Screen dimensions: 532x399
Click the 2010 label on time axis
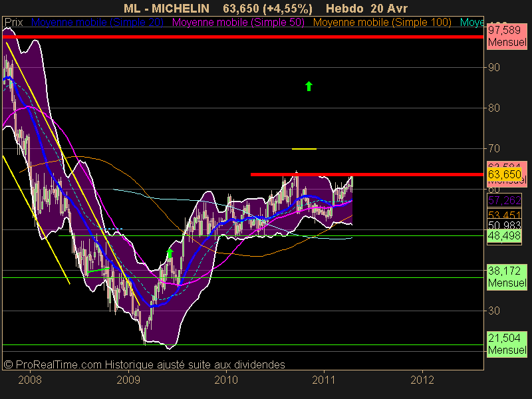226,380
